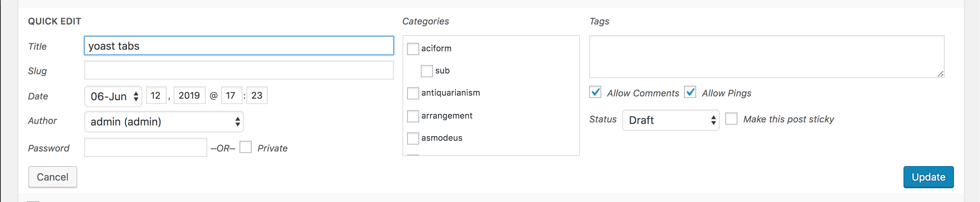Check the asmodeus category
The height and width of the screenshot is (202, 980).
413,138
